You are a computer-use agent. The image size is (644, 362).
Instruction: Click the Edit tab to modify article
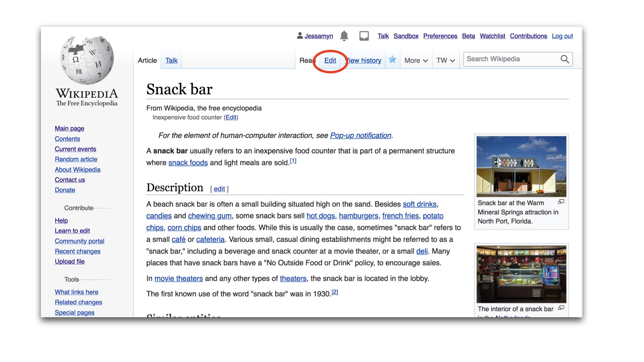330,60
